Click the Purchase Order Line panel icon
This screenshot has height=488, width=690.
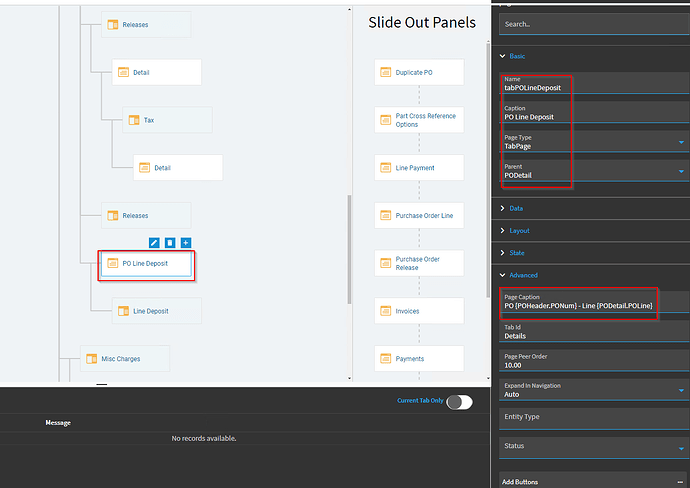385,216
